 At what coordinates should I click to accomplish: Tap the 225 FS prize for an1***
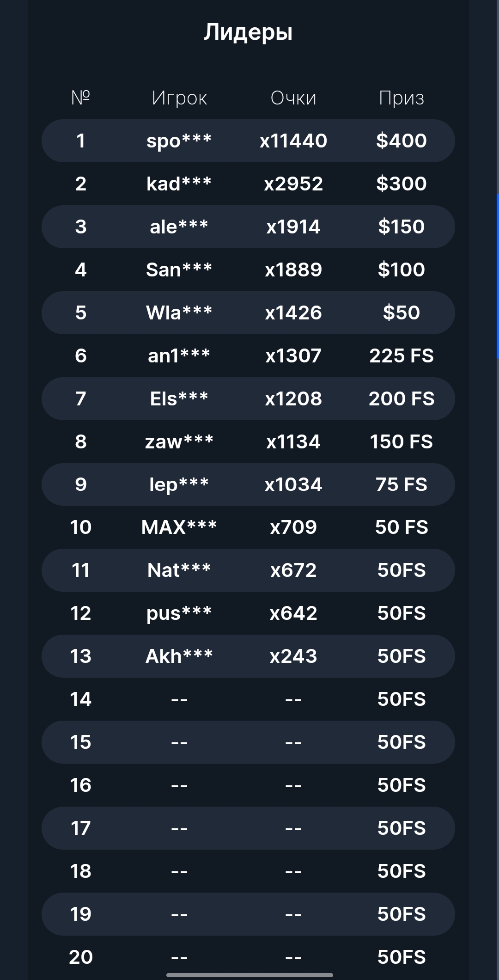[x=402, y=355]
